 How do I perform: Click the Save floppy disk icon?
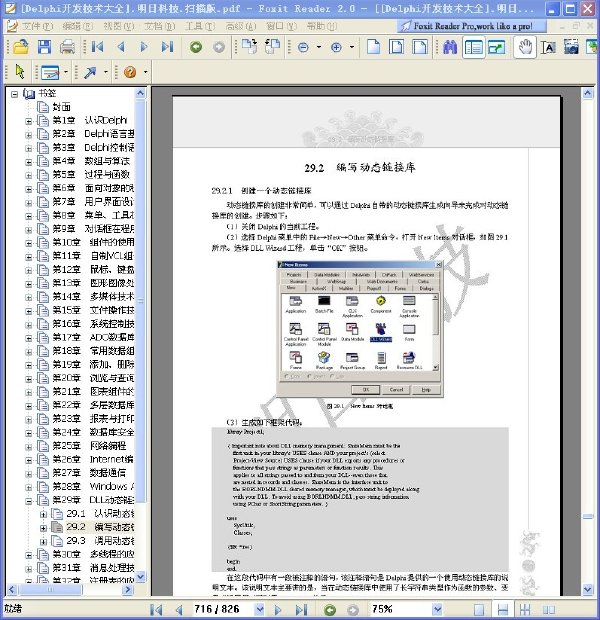click(x=44, y=47)
